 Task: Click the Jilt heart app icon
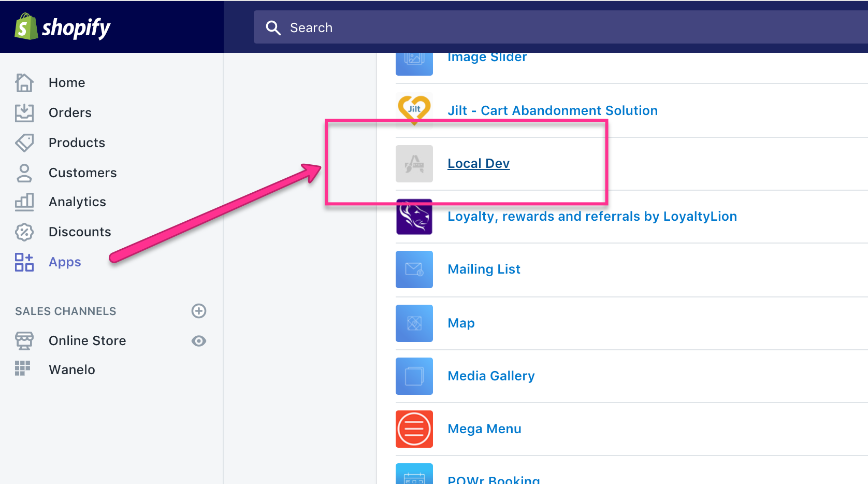click(414, 110)
